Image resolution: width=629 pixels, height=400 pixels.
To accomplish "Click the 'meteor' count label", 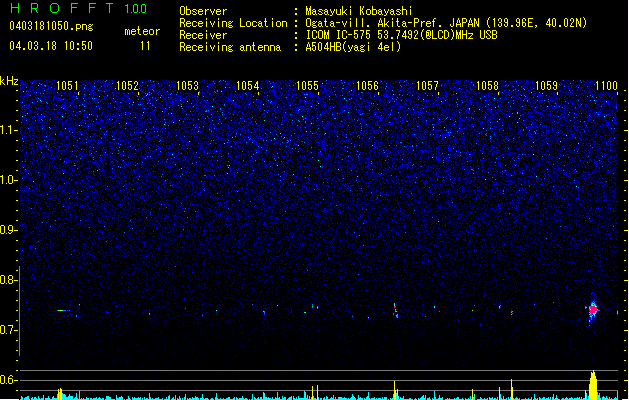I will 142,31.
